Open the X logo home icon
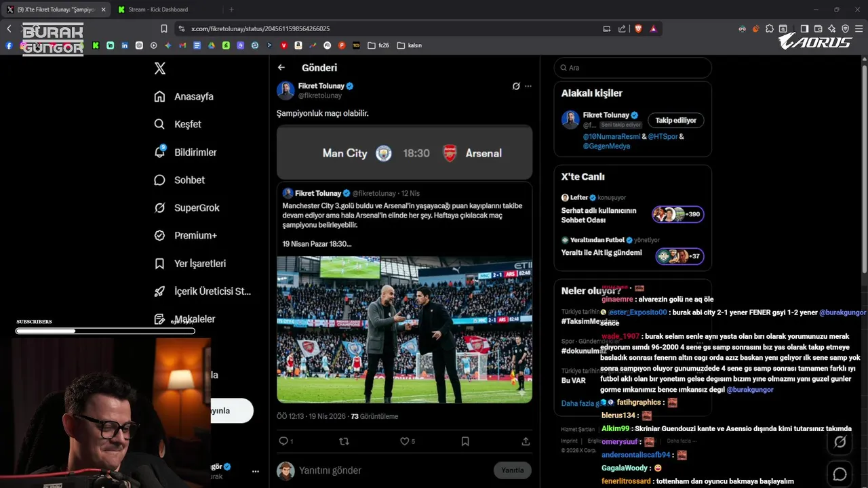The image size is (868, 488). coord(160,68)
